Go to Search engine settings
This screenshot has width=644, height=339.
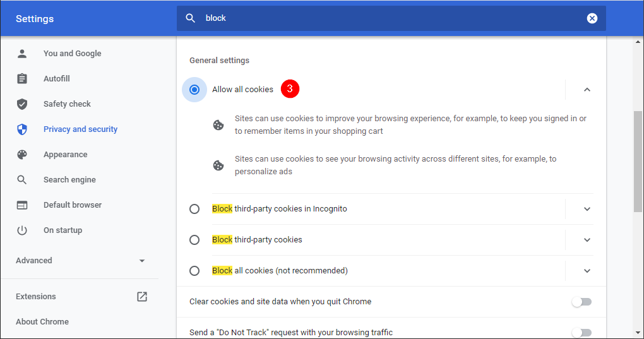(69, 180)
